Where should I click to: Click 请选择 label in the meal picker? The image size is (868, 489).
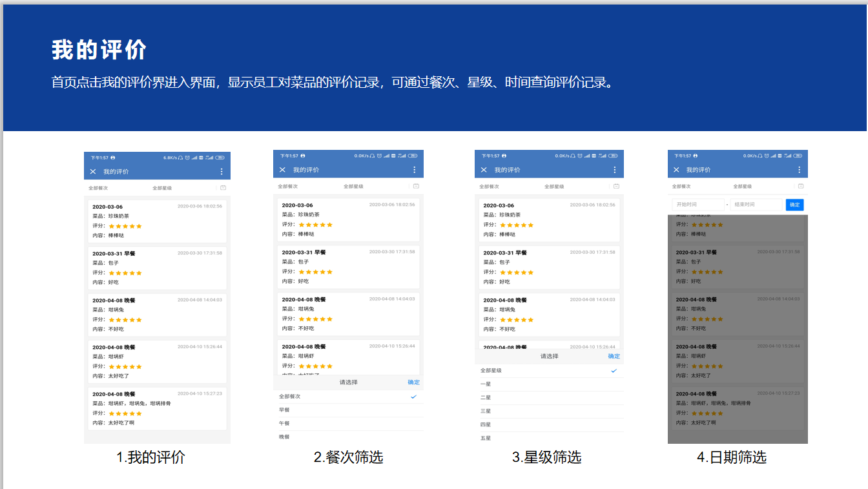click(x=348, y=382)
